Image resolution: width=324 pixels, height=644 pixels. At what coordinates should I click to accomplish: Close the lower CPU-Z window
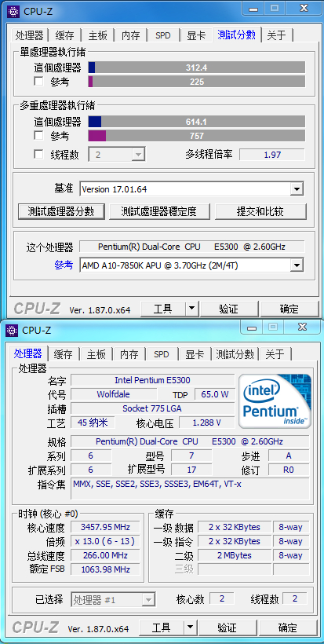pyautogui.click(x=303, y=327)
